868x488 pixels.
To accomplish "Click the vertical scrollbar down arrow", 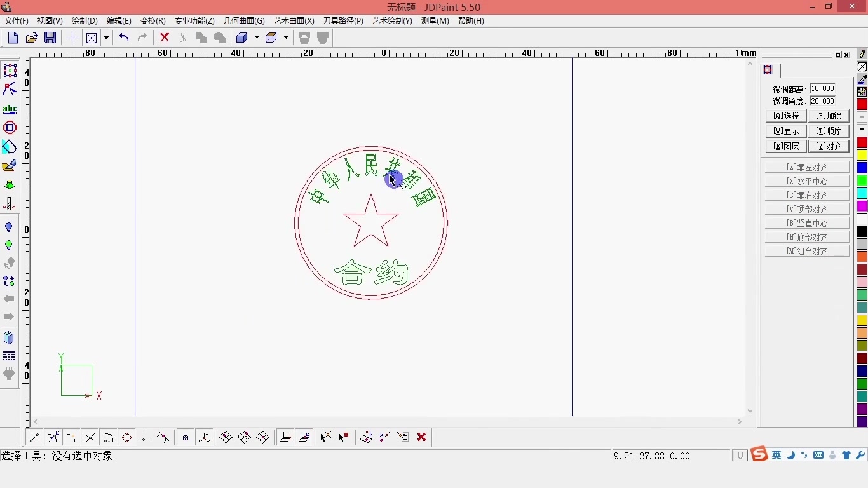I will click(x=750, y=411).
